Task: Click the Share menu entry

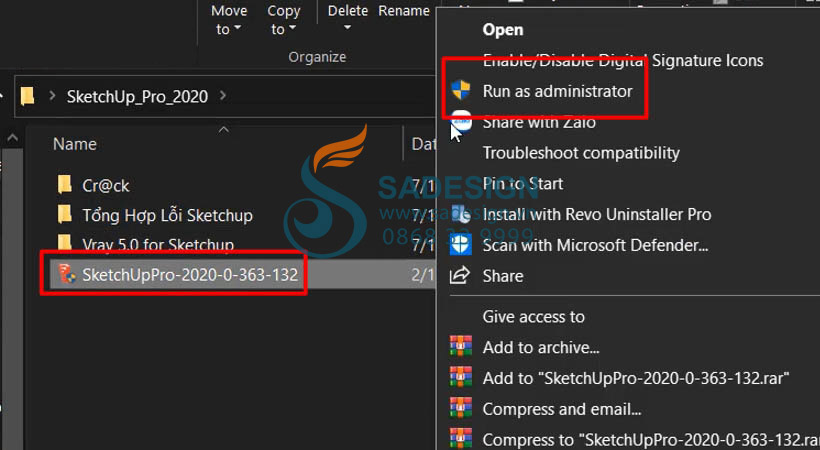Action: pyautogui.click(x=503, y=276)
